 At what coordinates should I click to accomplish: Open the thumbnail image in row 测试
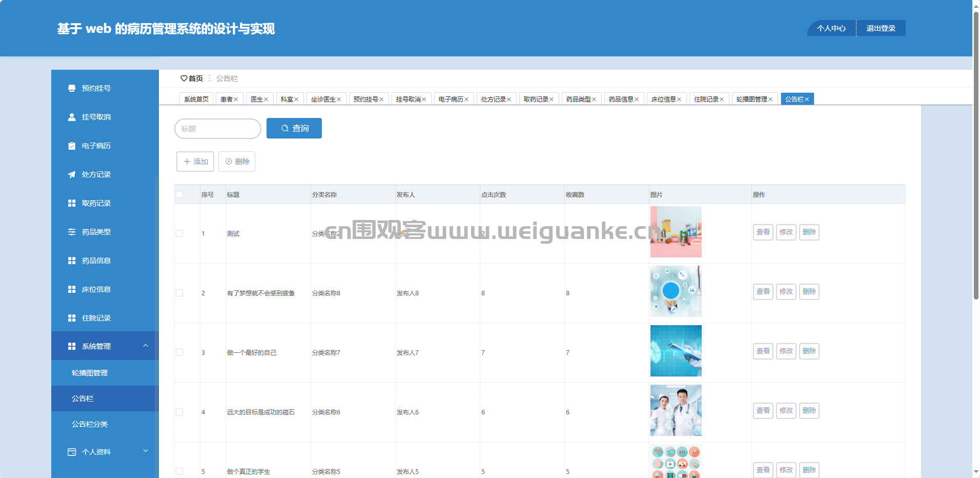[x=676, y=232]
